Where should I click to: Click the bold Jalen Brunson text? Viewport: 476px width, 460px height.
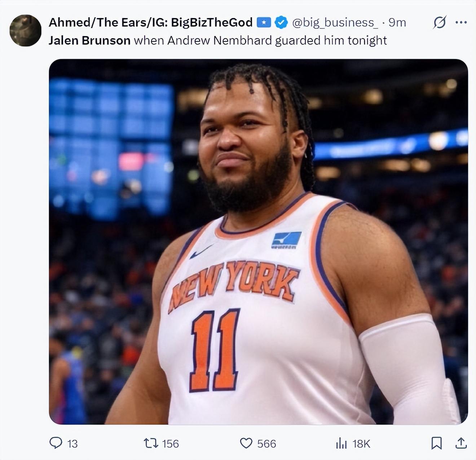point(89,40)
